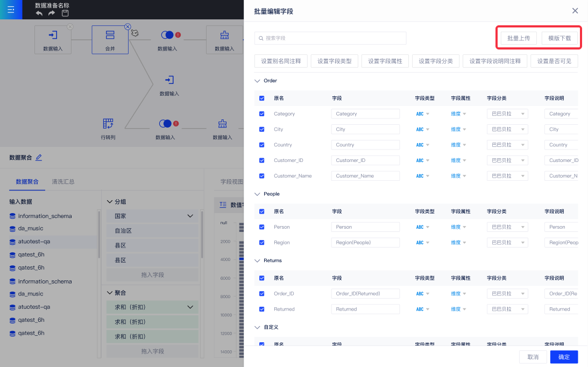Close the 批量编辑字段 dialog
This screenshot has height=367, width=588.
575,11
